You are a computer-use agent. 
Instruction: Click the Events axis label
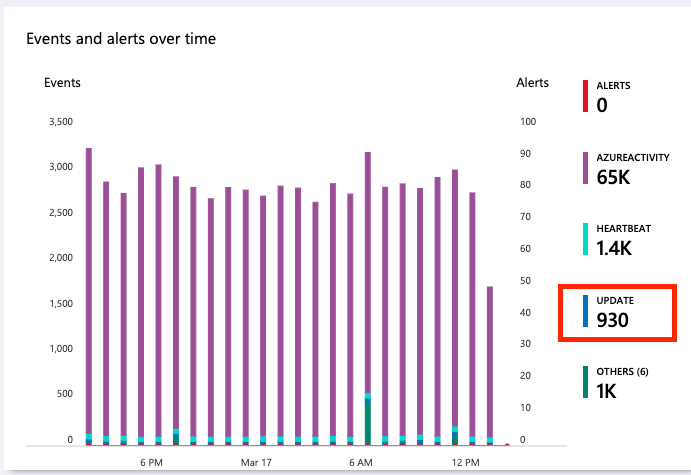click(62, 83)
